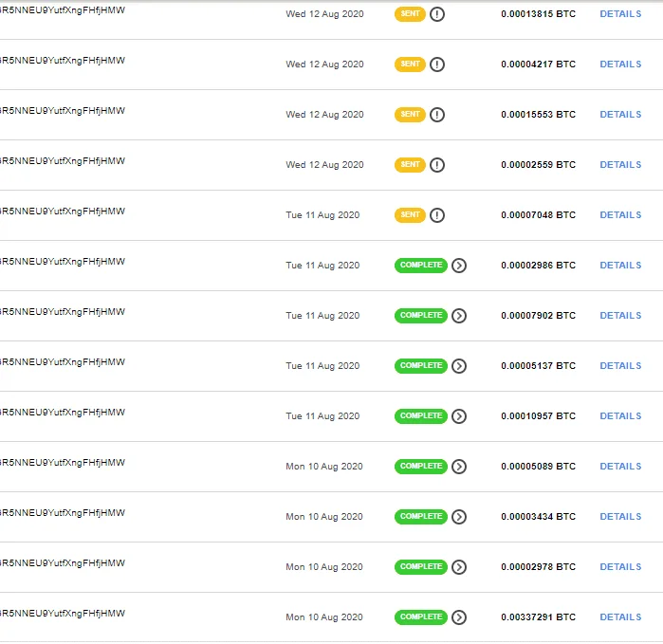The height and width of the screenshot is (644, 663).
Task: Click warning icon for 0.00004217 BTC row
Action: (x=437, y=64)
